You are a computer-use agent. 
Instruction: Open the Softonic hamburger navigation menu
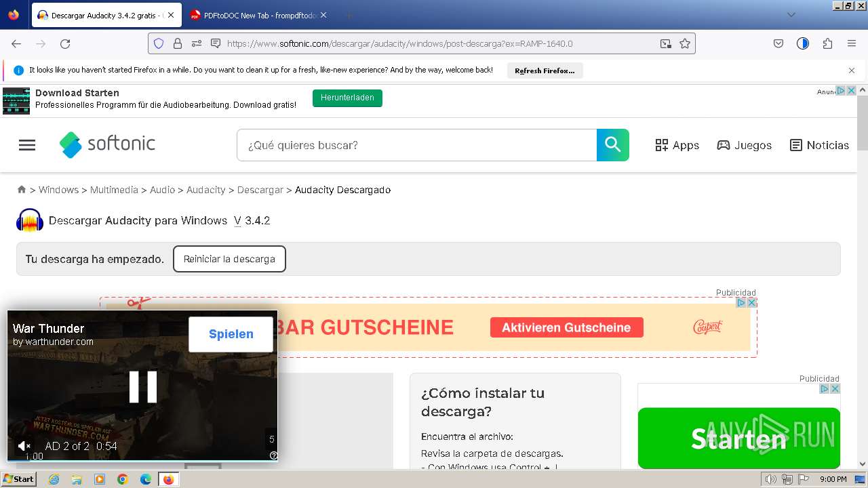pos(27,145)
